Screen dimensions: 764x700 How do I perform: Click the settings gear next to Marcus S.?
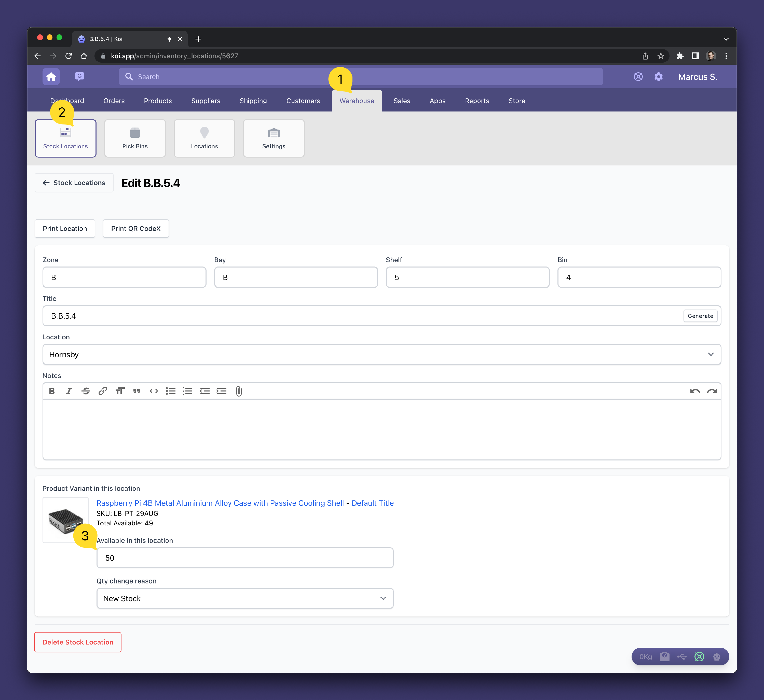[x=658, y=77]
